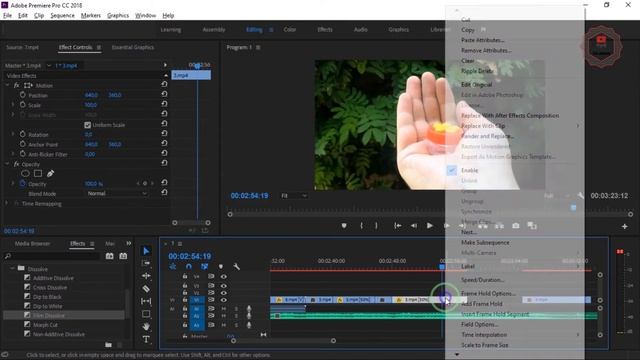Collapse the Dissolve folder in Effects
Viewport: 640px width, 360px height.
13,269
